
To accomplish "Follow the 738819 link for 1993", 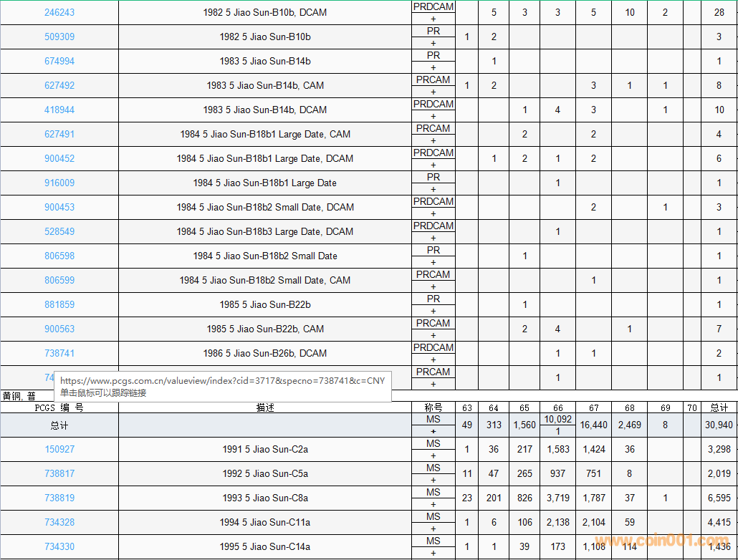I will [x=59, y=498].
